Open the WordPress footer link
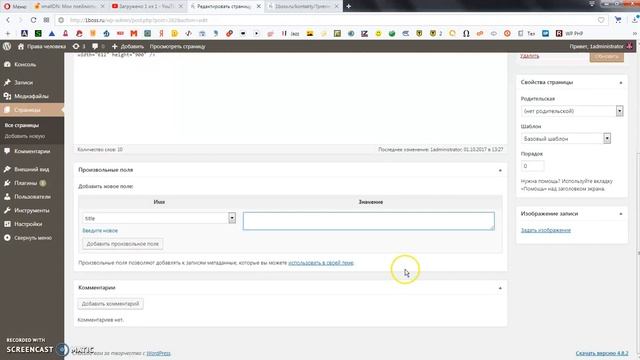Screen dimensions: 640x360 pyautogui.click(x=158, y=353)
